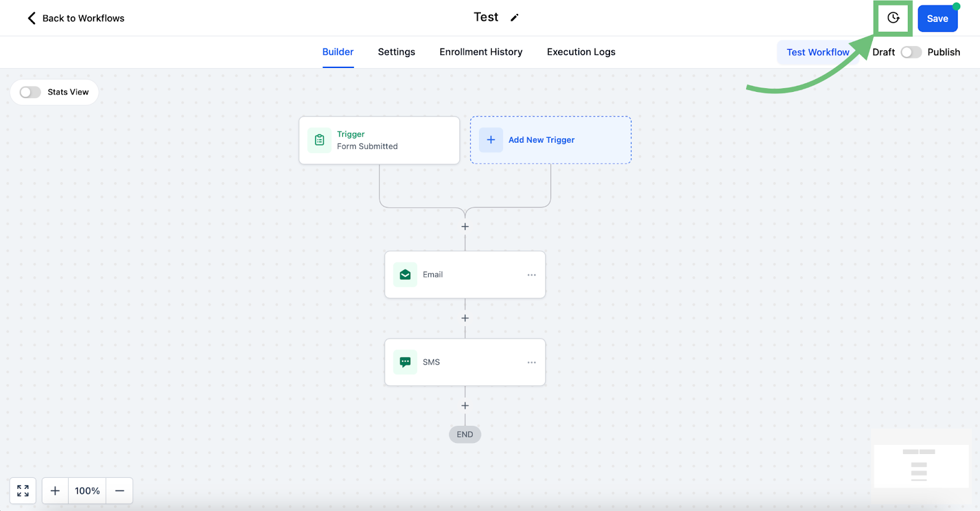The image size is (980, 511).
Task: Add a step between Email and SMS
Action: point(465,318)
